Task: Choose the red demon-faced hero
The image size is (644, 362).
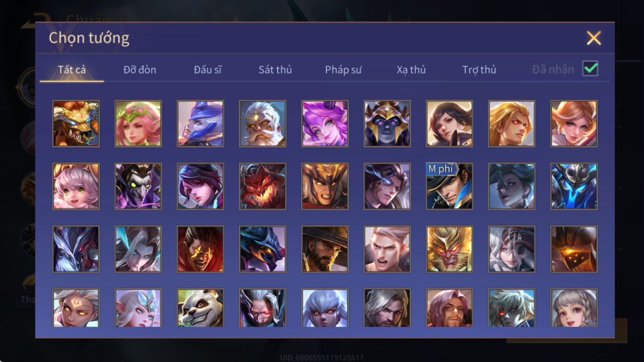Action: [263, 186]
